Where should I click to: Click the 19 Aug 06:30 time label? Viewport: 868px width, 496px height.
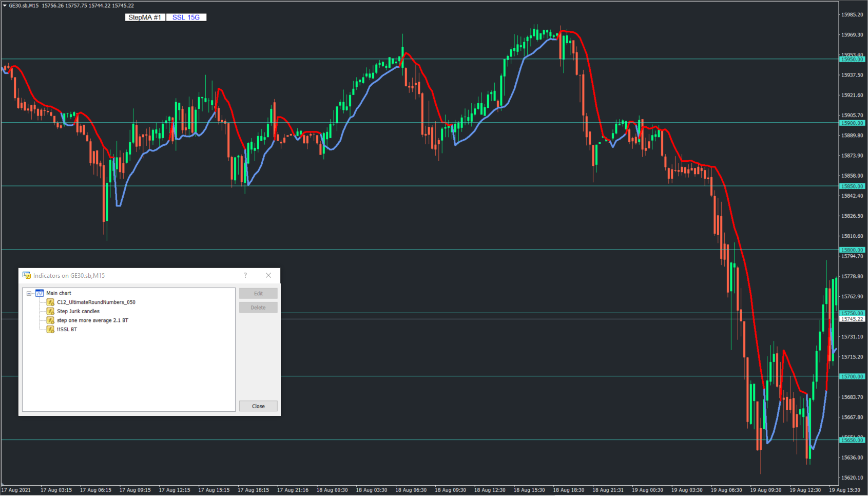click(x=726, y=490)
